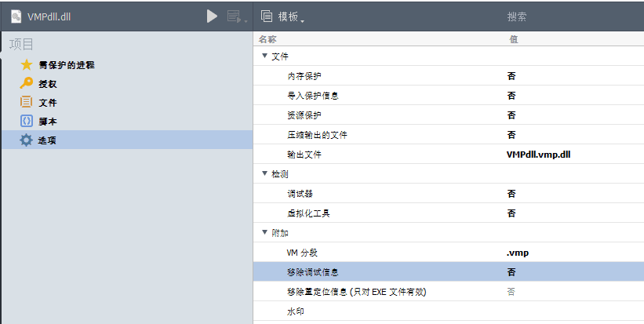Toggle the 压缩输出的文件 value 否
644x324 pixels.
(511, 135)
